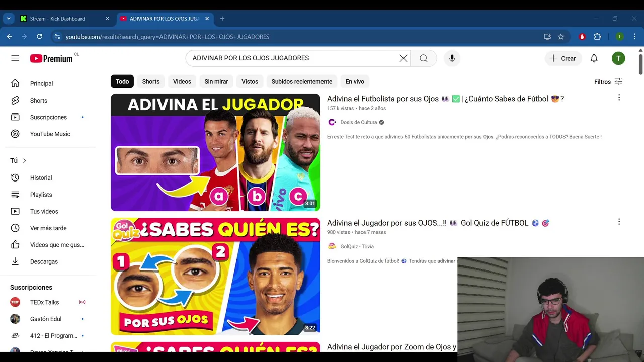Open GolQuiz - Trivia channel
This screenshot has width=644, height=362.
pyautogui.click(x=357, y=246)
